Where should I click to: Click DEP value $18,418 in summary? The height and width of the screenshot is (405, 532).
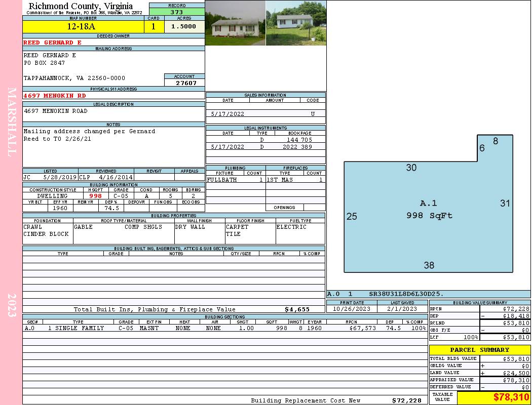tap(516, 316)
